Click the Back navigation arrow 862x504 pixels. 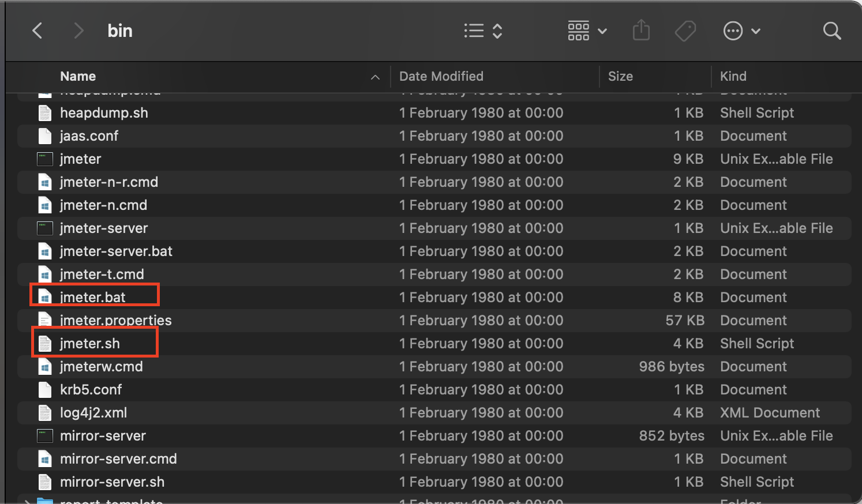click(38, 31)
